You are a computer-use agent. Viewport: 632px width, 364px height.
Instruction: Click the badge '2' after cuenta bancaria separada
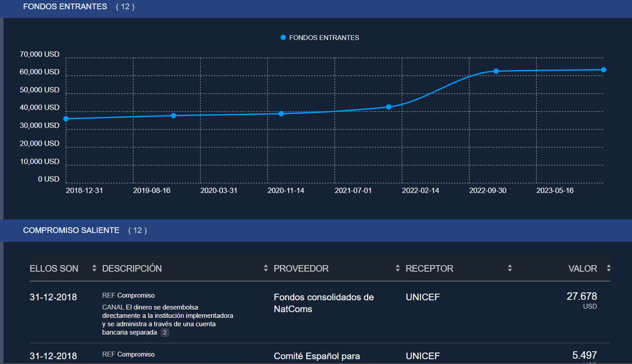coord(165,333)
